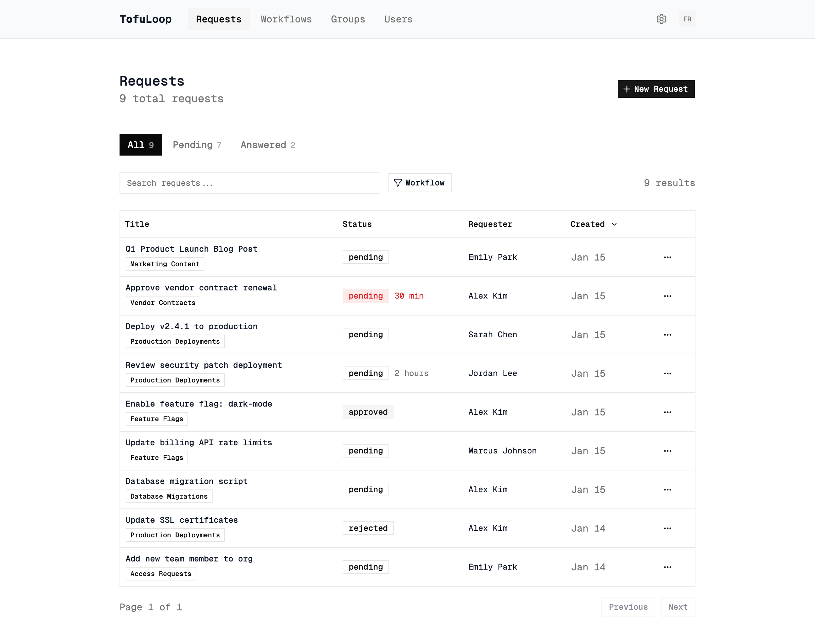The image size is (815, 644).
Task: Open row actions for Update SSL certificates
Action: [x=667, y=528]
